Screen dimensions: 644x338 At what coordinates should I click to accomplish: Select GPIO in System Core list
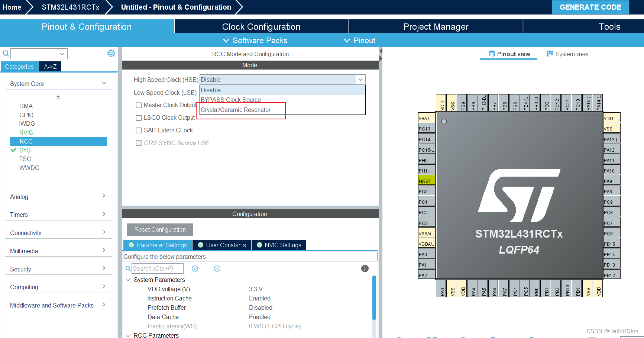click(26, 115)
